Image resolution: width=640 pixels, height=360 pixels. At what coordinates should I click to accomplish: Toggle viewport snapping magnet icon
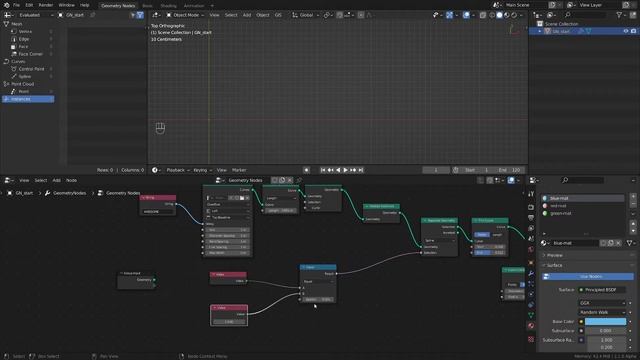340,15
